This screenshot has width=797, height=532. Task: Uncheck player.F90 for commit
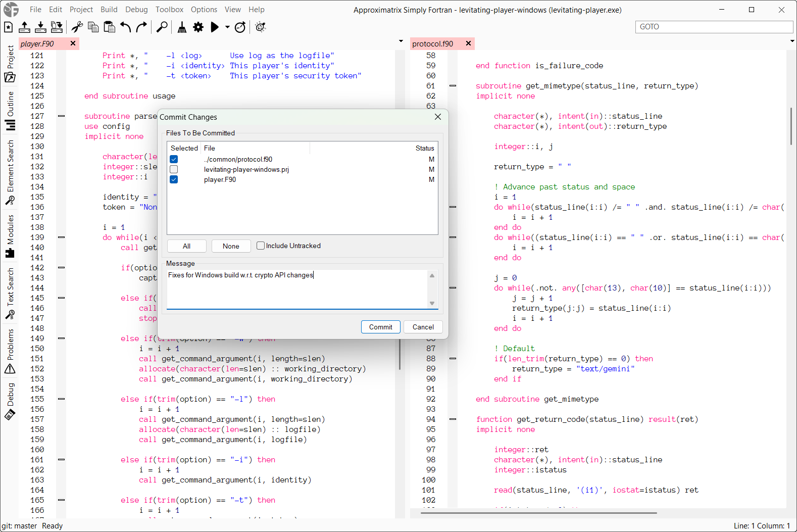174,179
